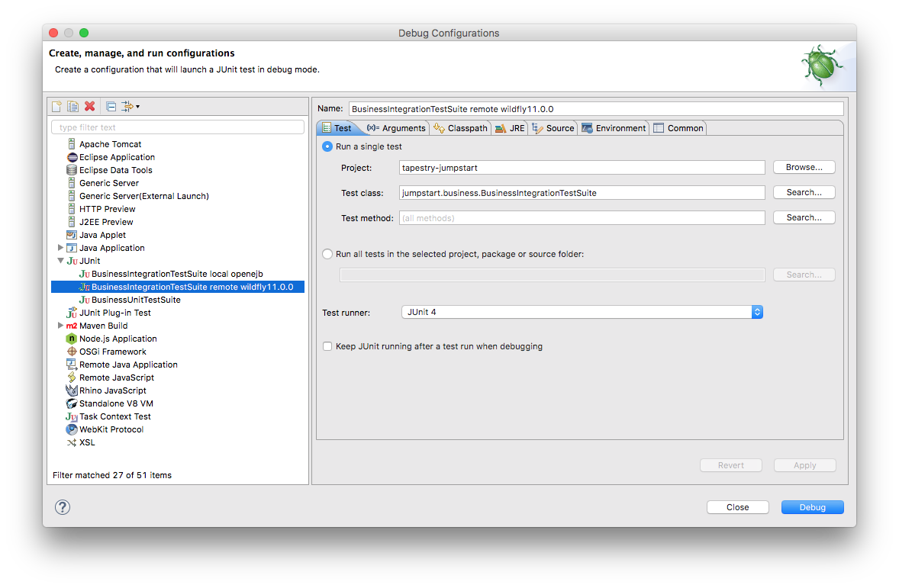Image resolution: width=899 pixels, height=588 pixels.
Task: Collapse all configuration tree items
Action: (x=111, y=106)
